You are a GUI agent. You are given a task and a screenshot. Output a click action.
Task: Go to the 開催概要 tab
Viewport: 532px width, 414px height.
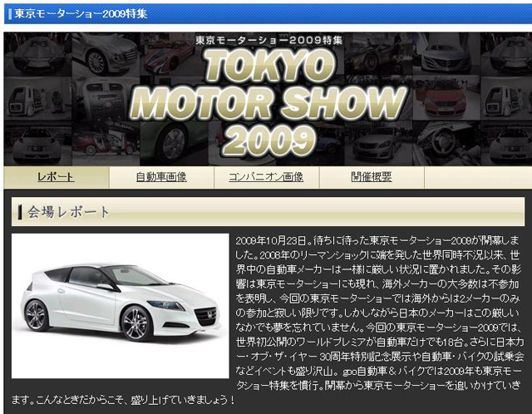(x=371, y=177)
